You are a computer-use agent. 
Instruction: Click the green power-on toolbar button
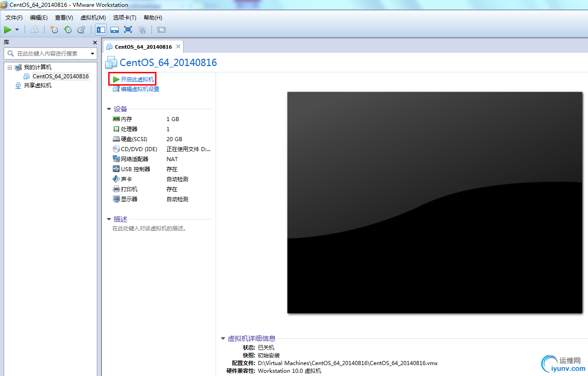coord(8,30)
